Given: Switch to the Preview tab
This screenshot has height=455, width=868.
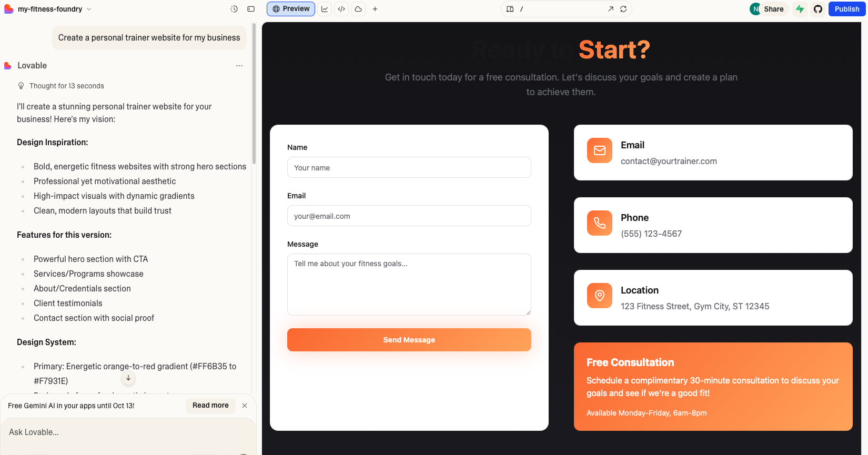Looking at the screenshot, I should (291, 9).
